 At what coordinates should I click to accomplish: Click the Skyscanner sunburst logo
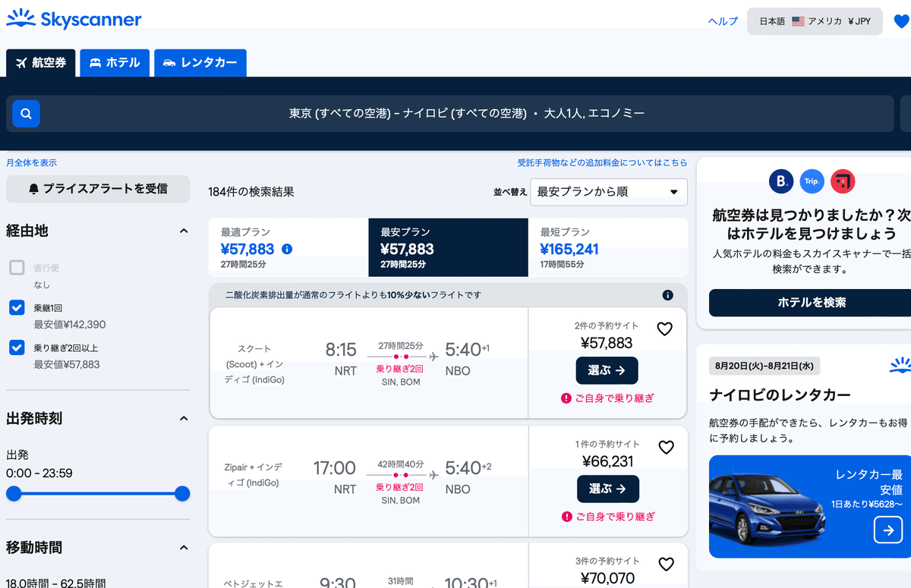(20, 18)
